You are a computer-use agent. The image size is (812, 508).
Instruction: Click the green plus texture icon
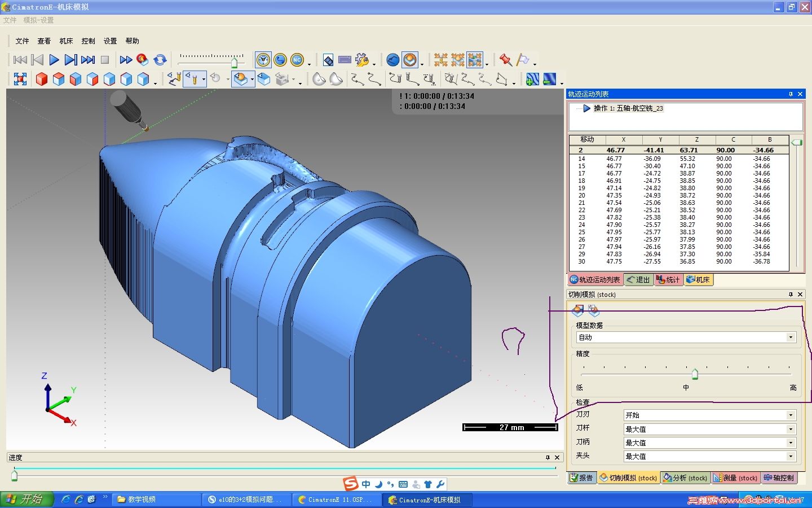[532, 79]
